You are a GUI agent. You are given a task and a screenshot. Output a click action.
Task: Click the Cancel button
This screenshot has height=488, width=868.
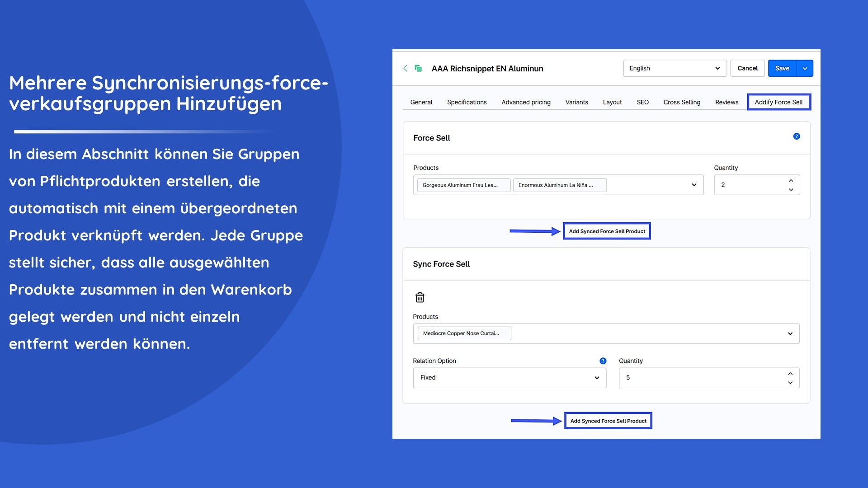(x=747, y=68)
